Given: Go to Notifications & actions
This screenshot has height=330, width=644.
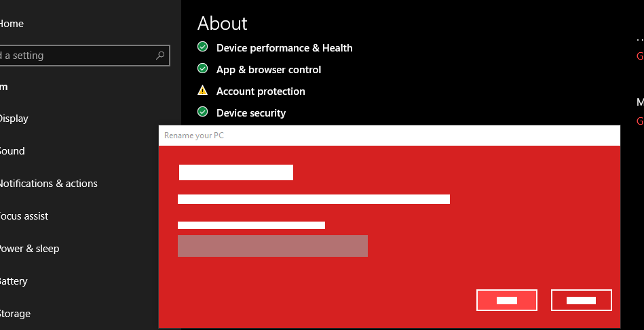Looking at the screenshot, I should point(48,183).
